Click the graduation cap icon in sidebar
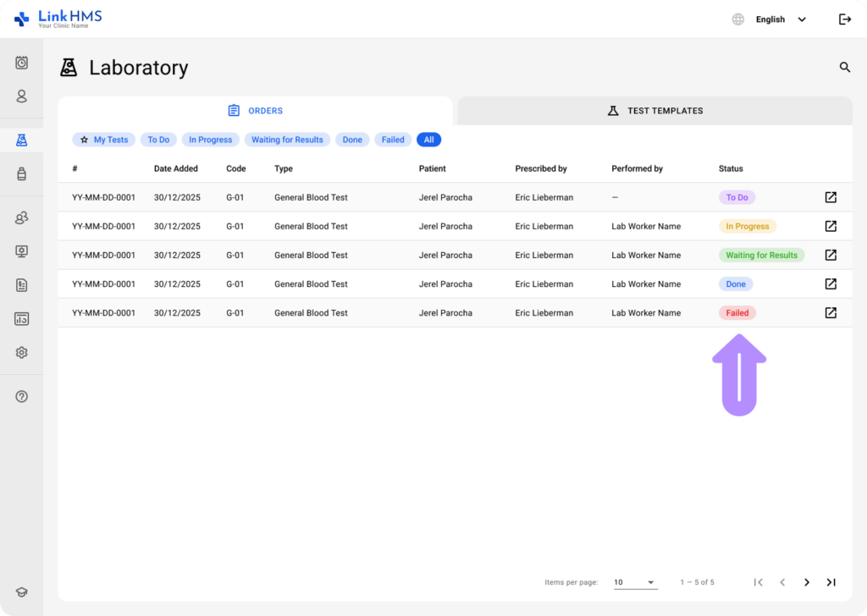This screenshot has width=867, height=616. point(22,592)
